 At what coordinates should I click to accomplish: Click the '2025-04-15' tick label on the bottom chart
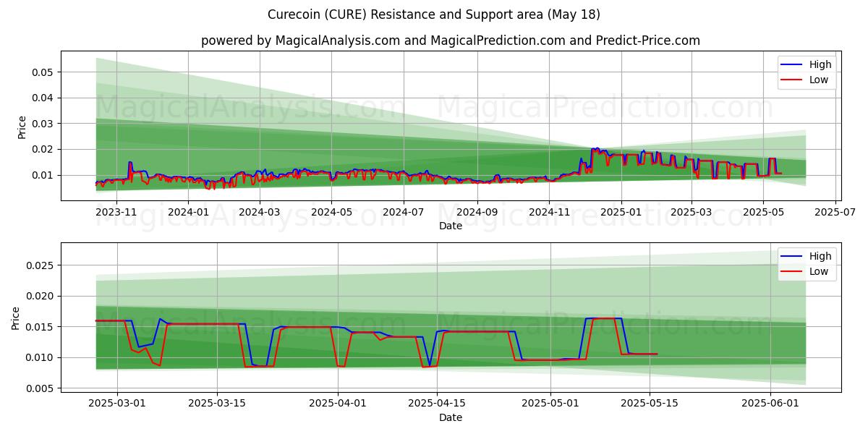coord(437,404)
